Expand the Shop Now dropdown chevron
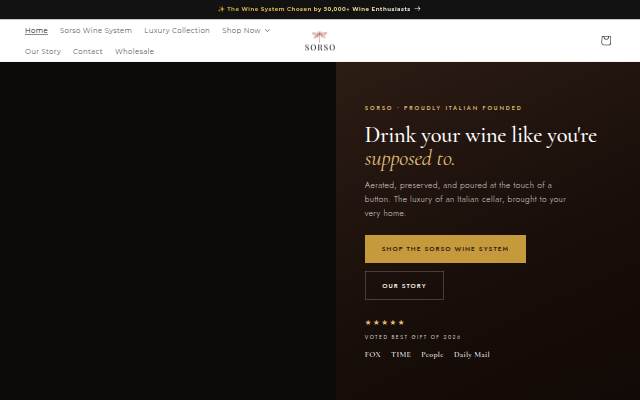640x400 pixels. [267, 30]
